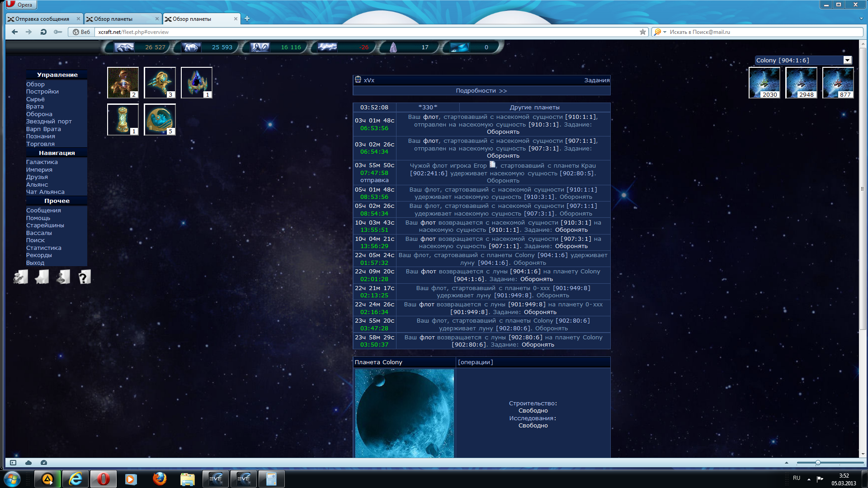Select the unit thumbnail with count 2
The image size is (868, 488).
123,83
